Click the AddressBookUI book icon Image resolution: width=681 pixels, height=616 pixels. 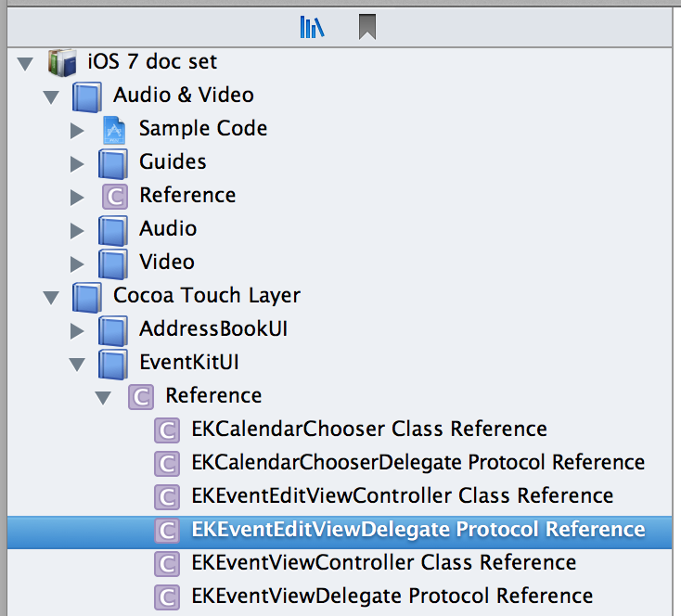[x=113, y=329]
